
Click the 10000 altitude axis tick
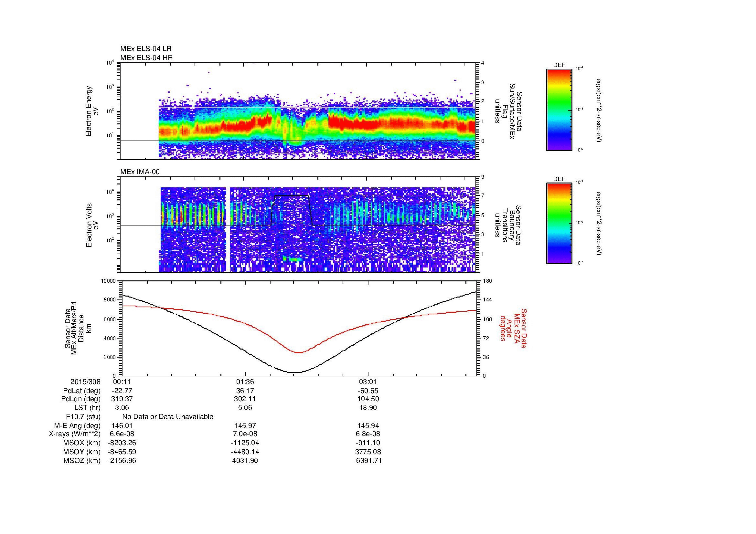(x=109, y=281)
